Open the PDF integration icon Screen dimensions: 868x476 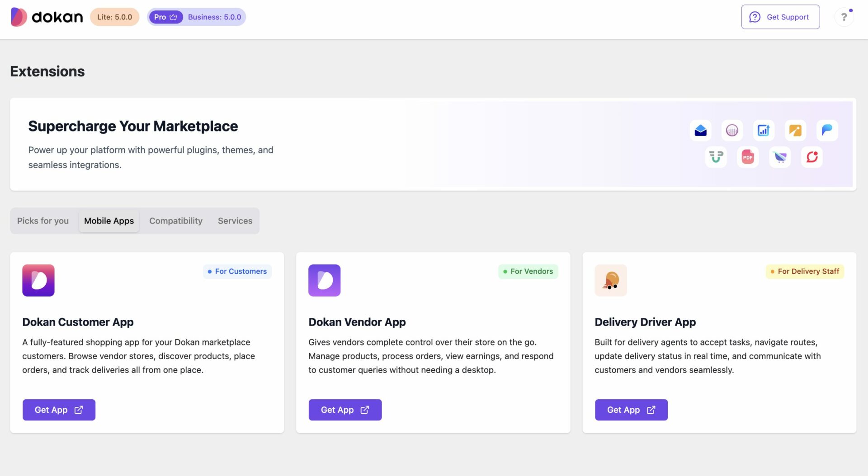click(x=747, y=157)
